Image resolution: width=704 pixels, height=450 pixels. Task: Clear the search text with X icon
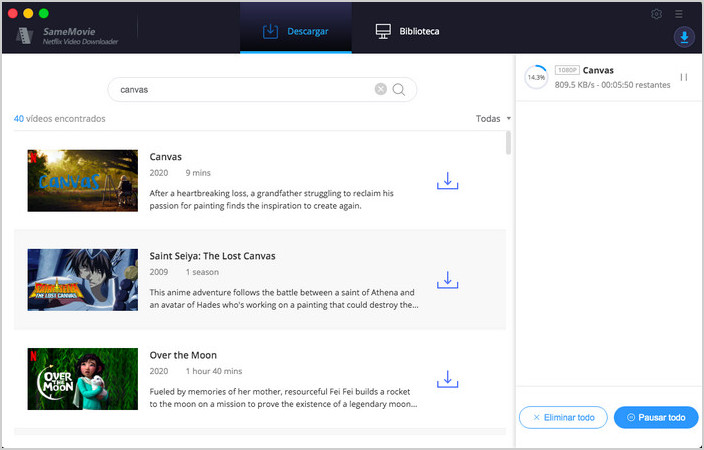tap(381, 89)
